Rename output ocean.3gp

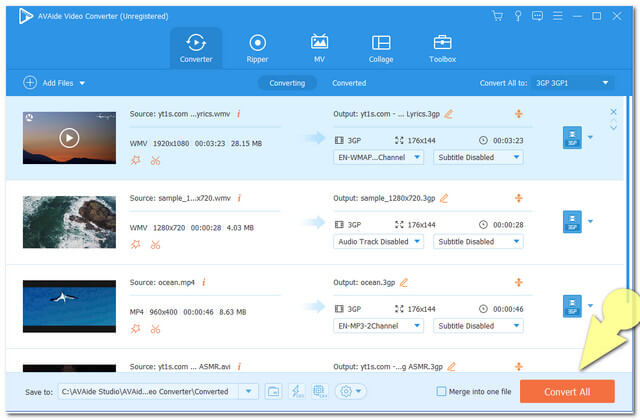coord(404,282)
